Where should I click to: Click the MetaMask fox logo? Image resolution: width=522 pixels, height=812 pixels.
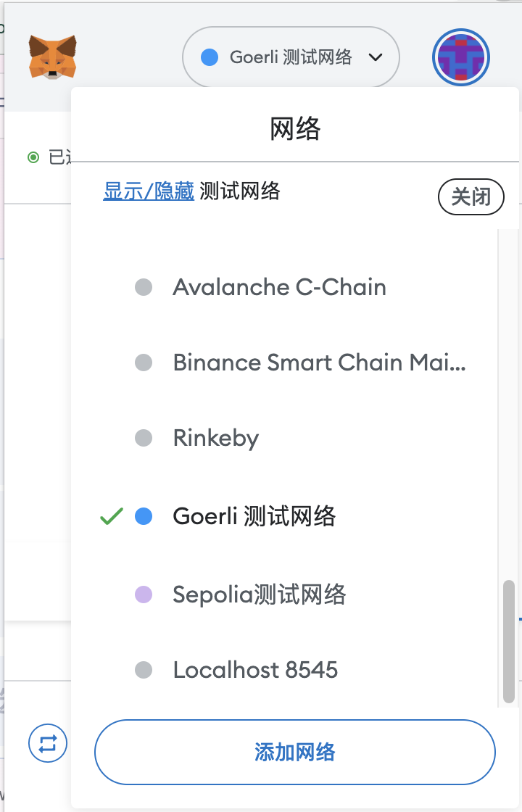point(52,57)
